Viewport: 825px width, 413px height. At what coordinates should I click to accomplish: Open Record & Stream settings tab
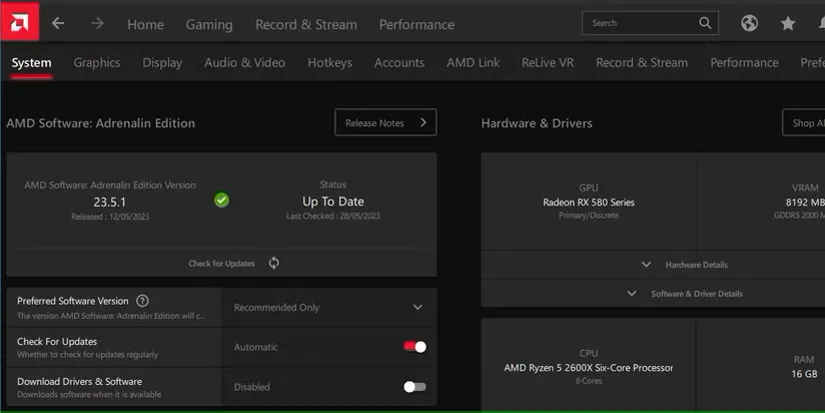(x=642, y=63)
